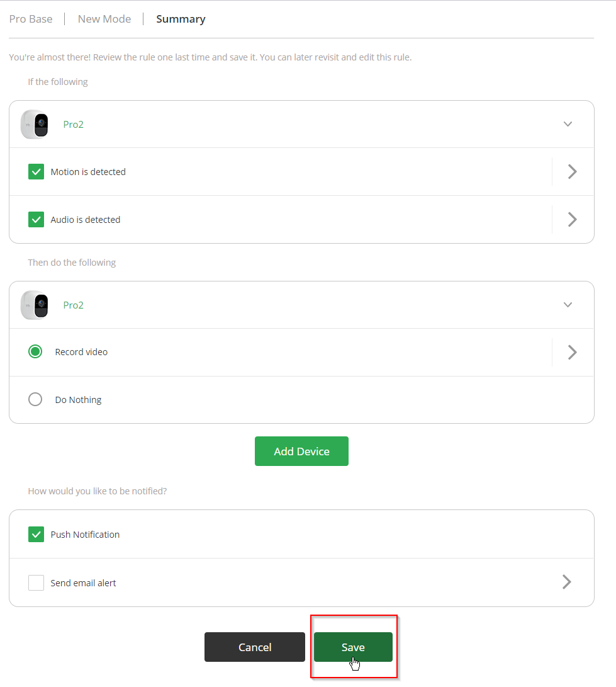Uncheck the Motion is detected checkbox
The width and height of the screenshot is (616, 687).
(36, 172)
